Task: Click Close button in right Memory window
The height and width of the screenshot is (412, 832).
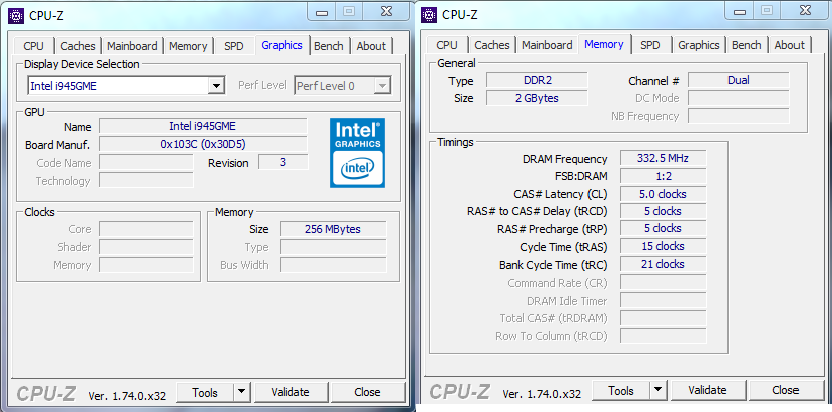Action: click(x=785, y=391)
